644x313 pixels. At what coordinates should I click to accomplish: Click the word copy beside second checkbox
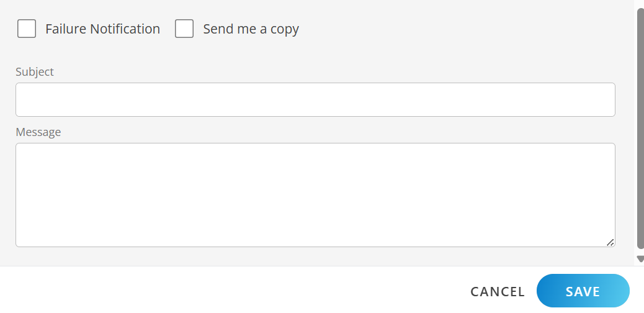click(x=285, y=29)
